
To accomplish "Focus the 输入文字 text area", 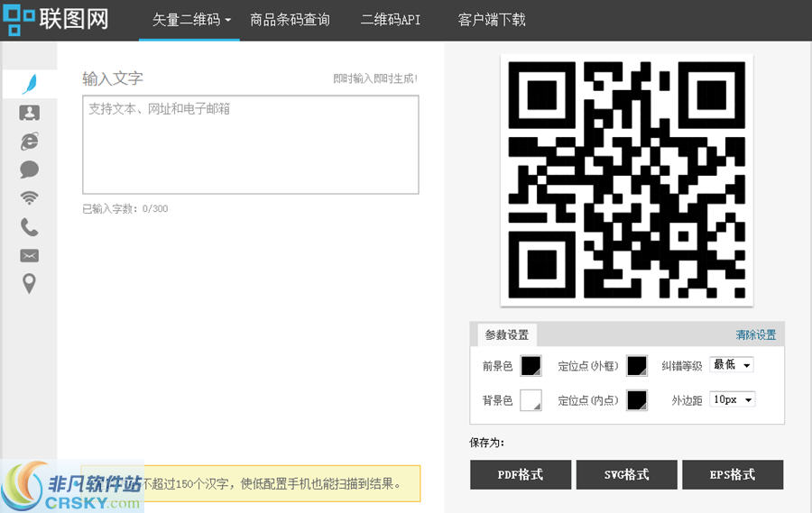I will 251,144.
